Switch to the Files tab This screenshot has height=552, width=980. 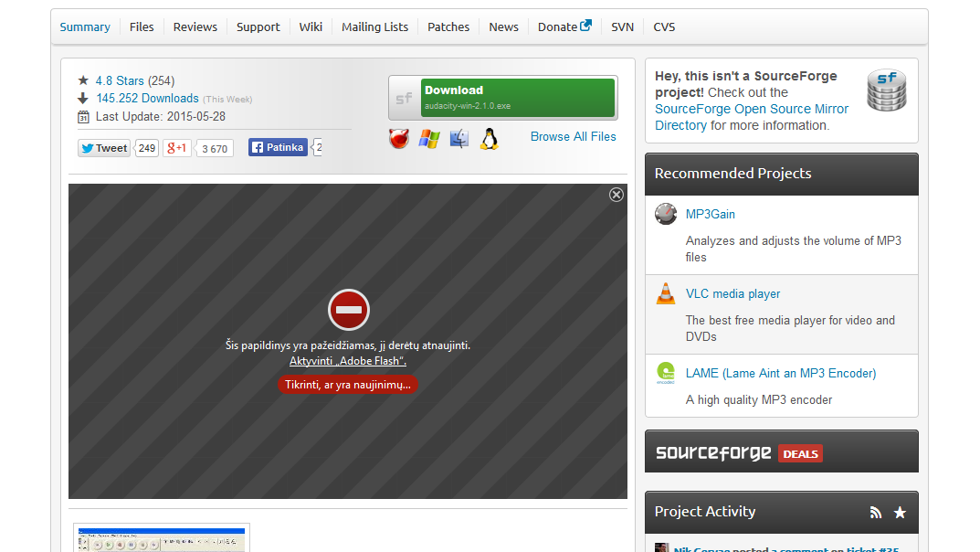click(x=142, y=27)
